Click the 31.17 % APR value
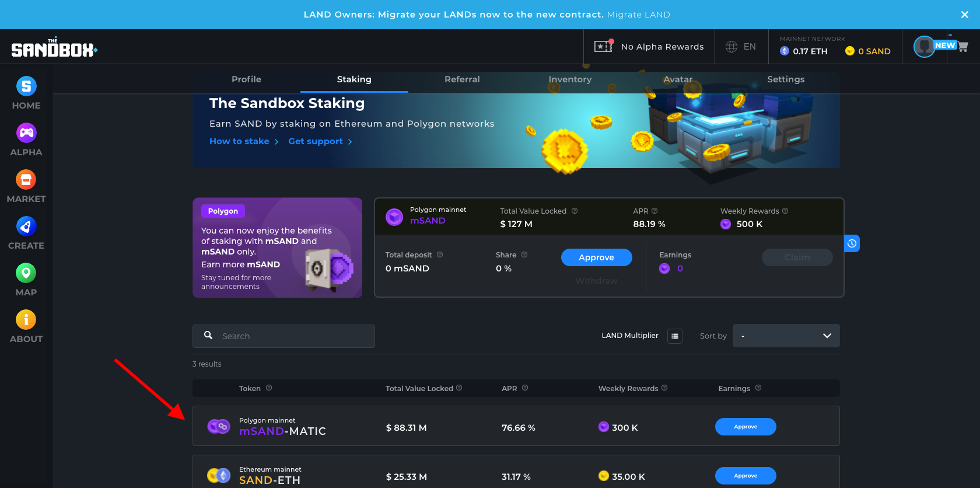The image size is (980, 488). (516, 477)
